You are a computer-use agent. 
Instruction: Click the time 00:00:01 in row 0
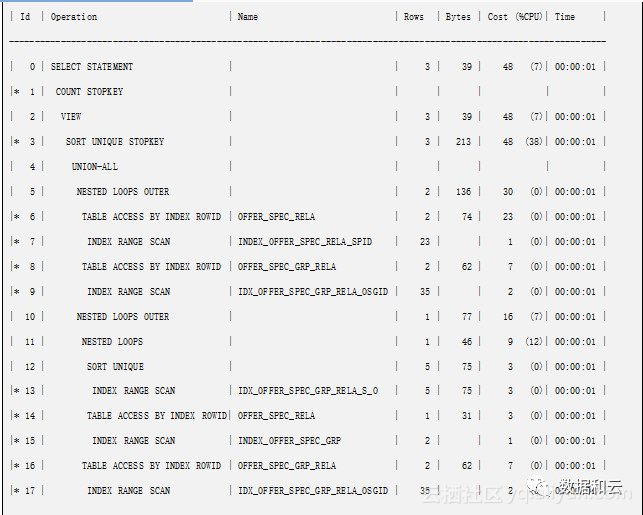[575, 66]
